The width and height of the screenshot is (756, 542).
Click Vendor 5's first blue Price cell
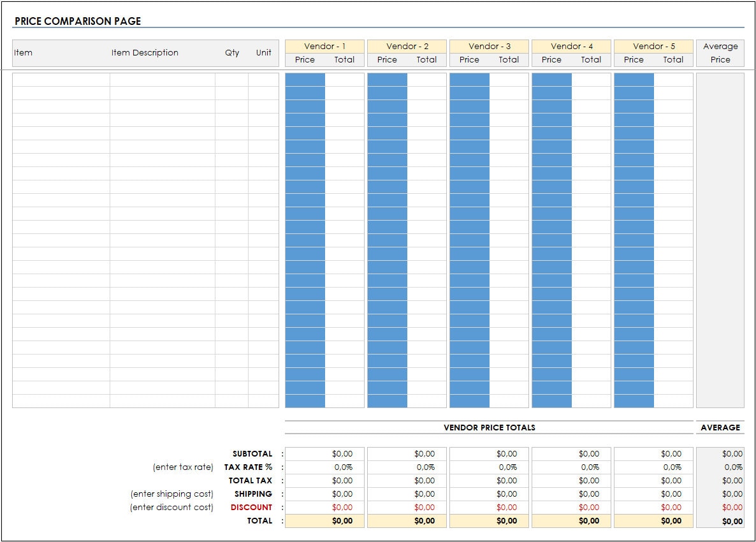(x=634, y=78)
